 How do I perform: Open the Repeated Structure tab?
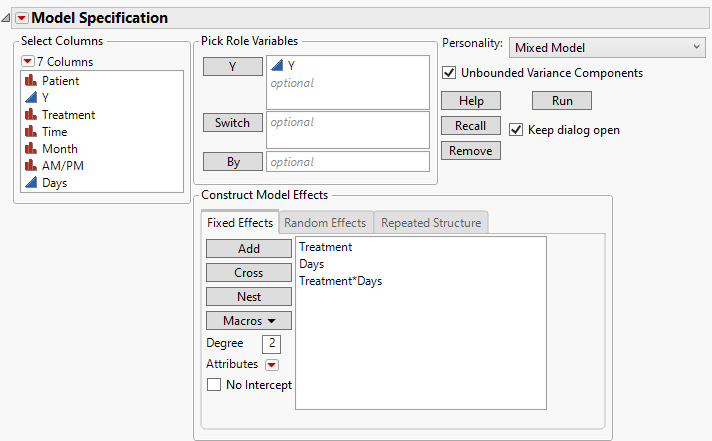click(431, 223)
